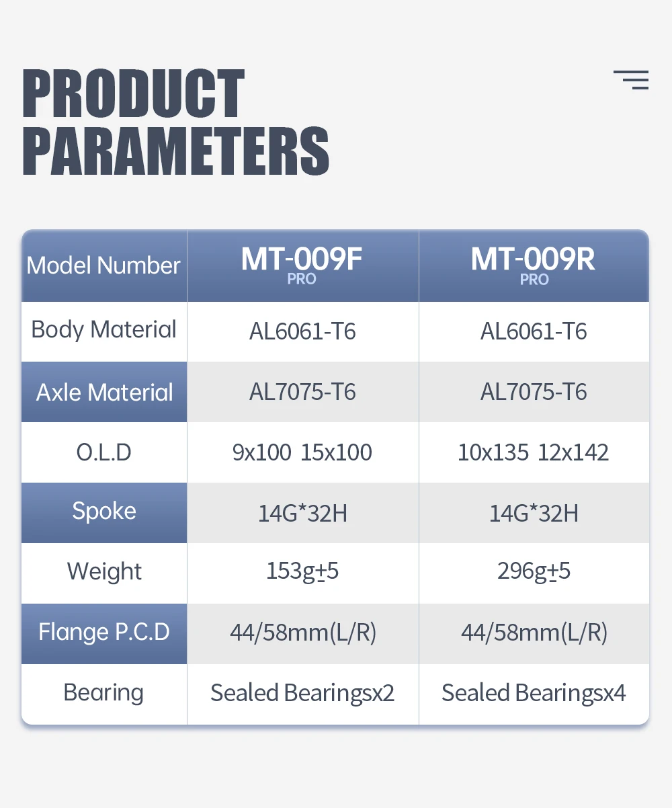Click the 296g±5 weight value

click(534, 571)
